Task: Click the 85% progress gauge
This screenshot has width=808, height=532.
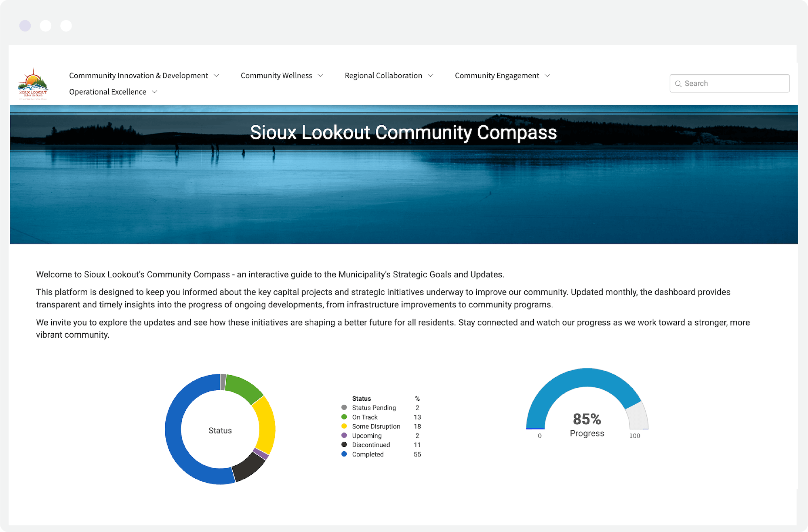Action: (x=587, y=419)
